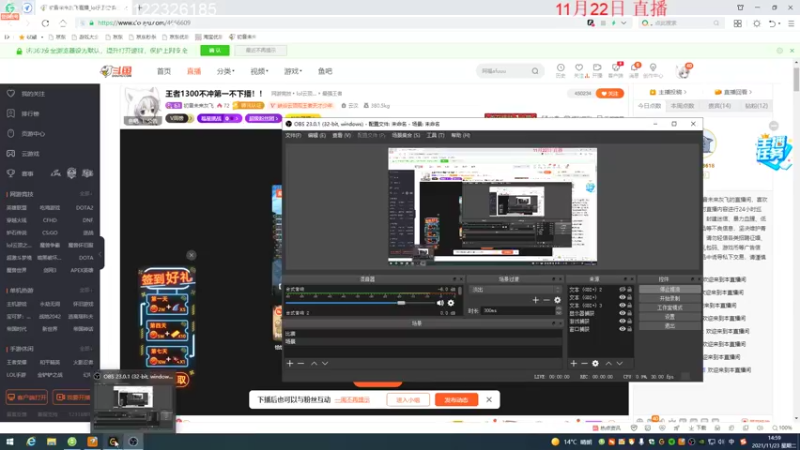The width and height of the screenshot is (800, 450).
Task: Toggle lock on 游戏捕获 source
Action: [630, 321]
